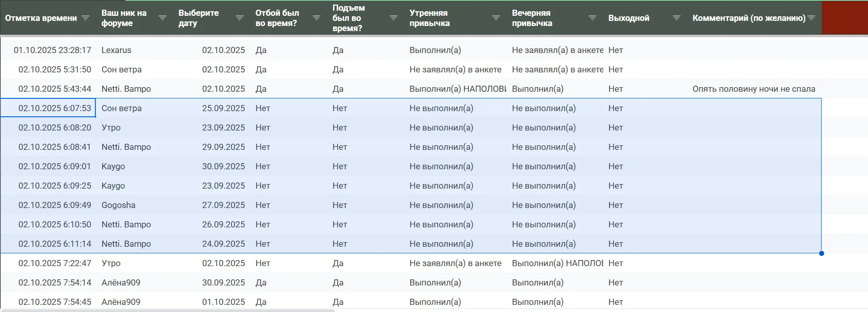868x312 pixels.
Task: Open the "Отбой был во время?" filter
Action: pyautogui.click(x=316, y=18)
